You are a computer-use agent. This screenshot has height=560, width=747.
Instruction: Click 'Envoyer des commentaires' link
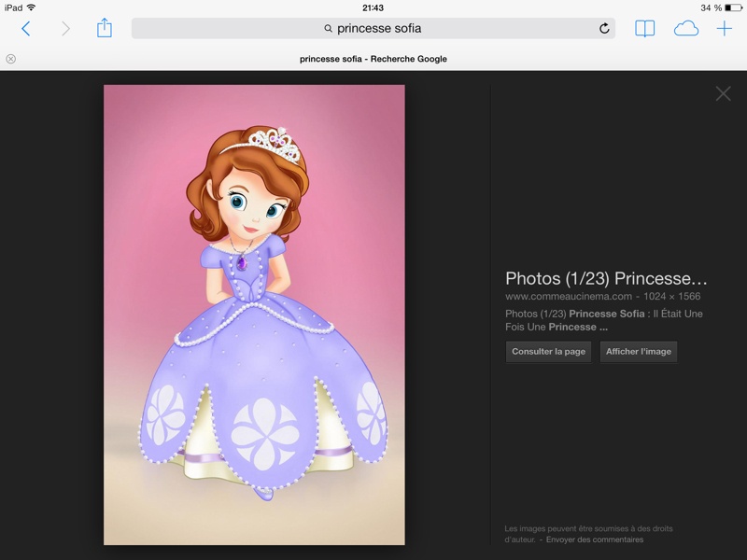(x=595, y=539)
